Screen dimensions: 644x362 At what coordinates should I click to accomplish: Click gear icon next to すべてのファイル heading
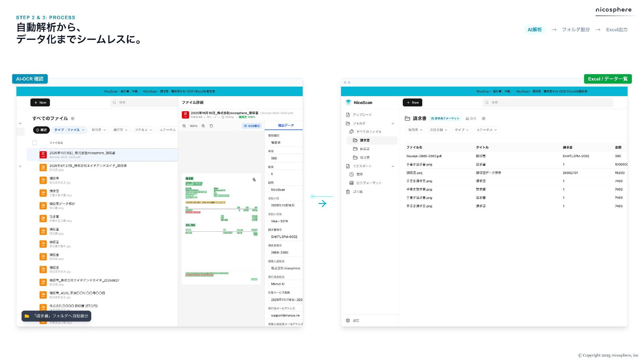73,118
